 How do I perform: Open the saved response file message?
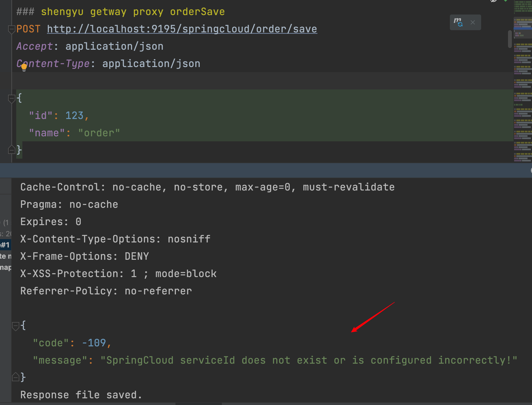[81, 395]
